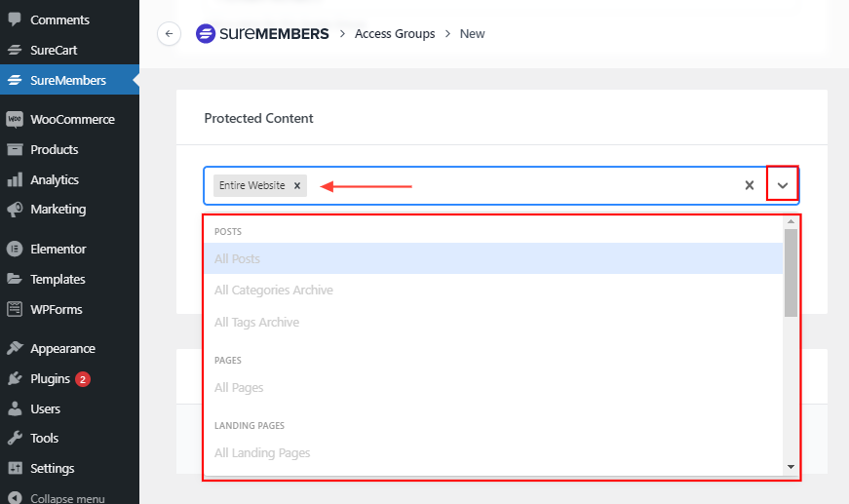849x504 pixels.
Task: Open the Plugins menu with update badge
Action: [x=50, y=378]
